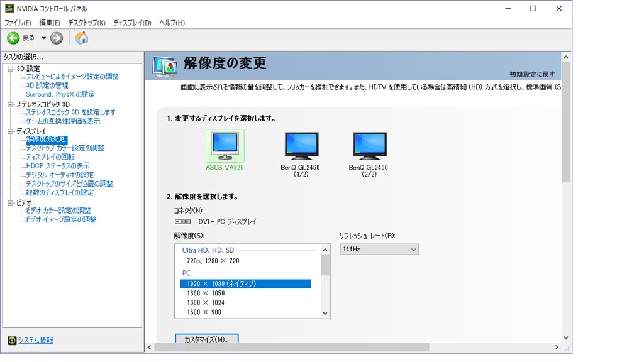Collapse the ステレオスコピック 3D tree node
This screenshot has height=362, width=644.
11,105
